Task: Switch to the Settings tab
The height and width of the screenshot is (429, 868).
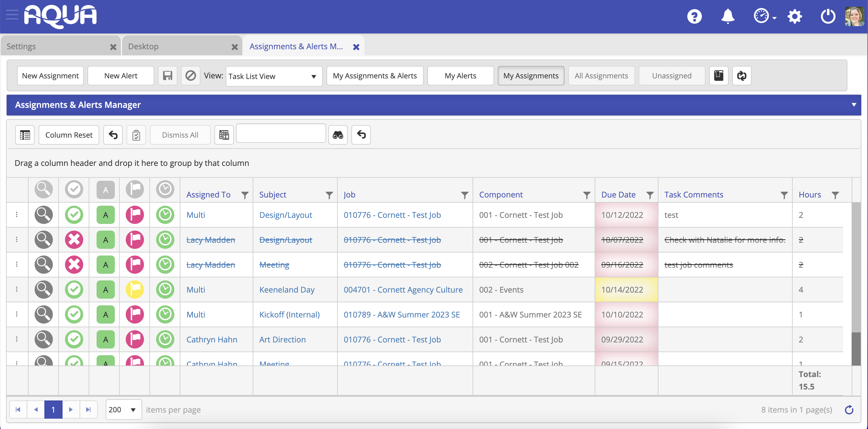Action: (x=61, y=46)
